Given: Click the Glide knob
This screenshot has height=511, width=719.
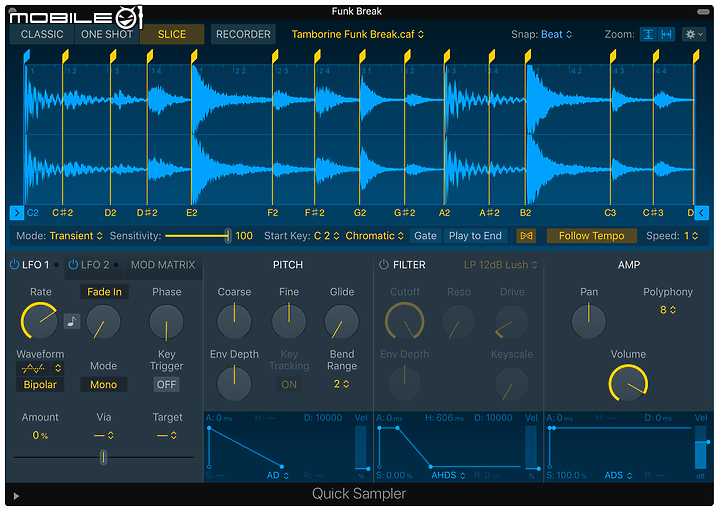Looking at the screenshot, I should [x=342, y=322].
